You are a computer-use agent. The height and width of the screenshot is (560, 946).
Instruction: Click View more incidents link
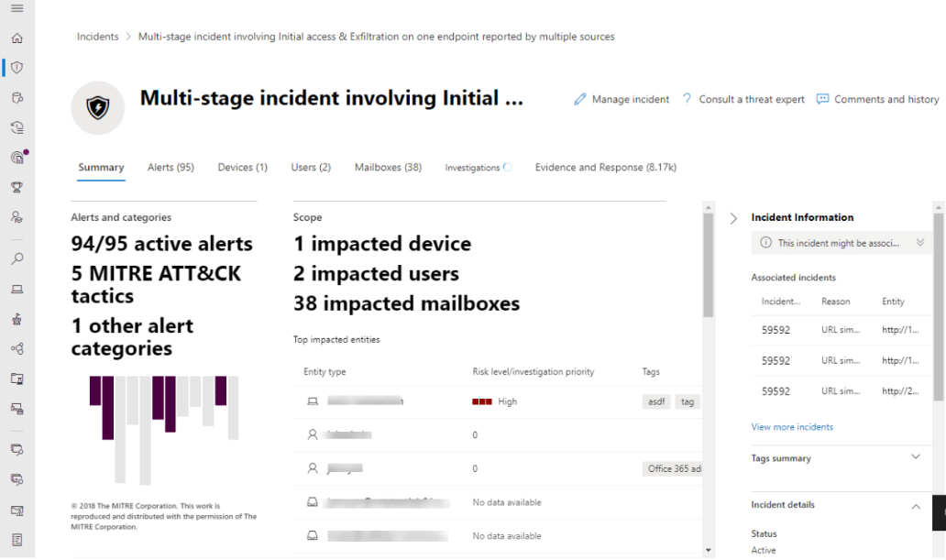(x=792, y=426)
